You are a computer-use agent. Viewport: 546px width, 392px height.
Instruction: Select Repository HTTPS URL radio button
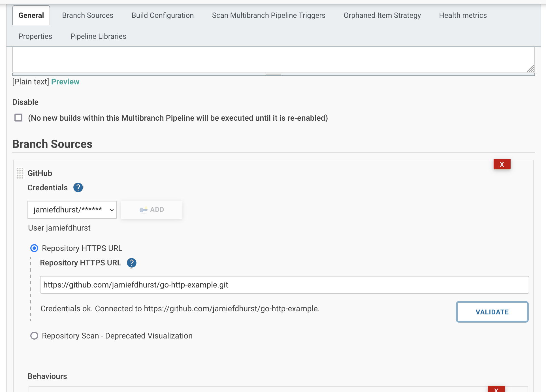click(x=34, y=248)
